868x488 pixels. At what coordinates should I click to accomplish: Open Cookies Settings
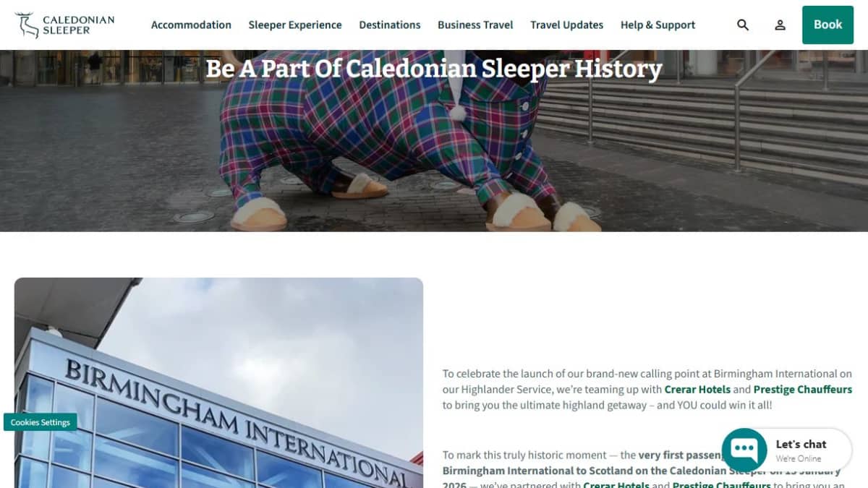tap(40, 422)
